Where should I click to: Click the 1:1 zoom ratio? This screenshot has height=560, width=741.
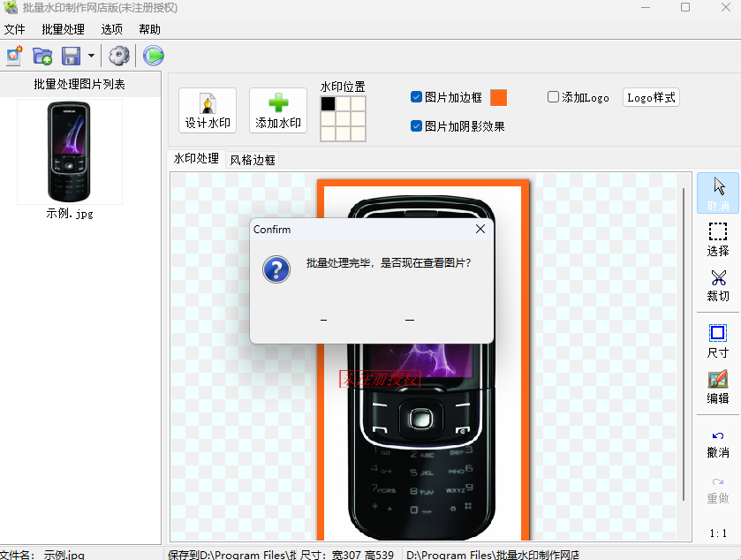[x=718, y=534]
